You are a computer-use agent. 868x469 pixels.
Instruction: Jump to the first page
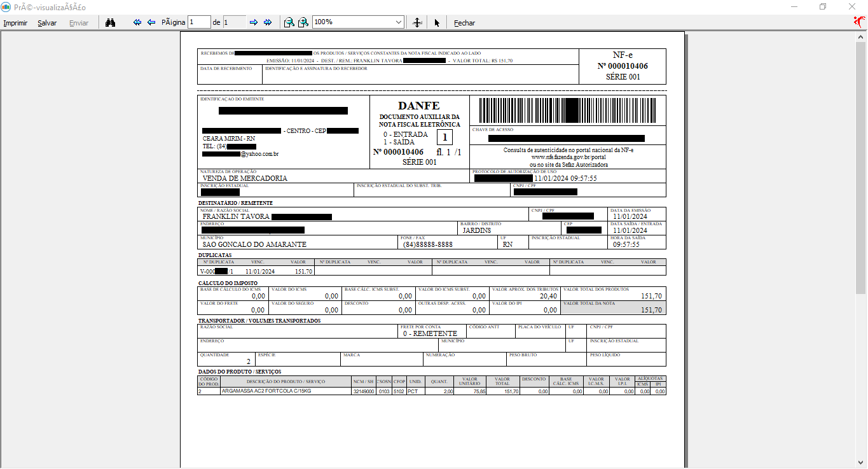(x=137, y=22)
